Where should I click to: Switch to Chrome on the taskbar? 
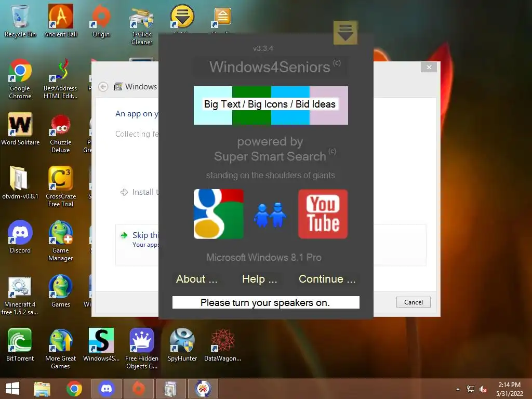(74, 389)
